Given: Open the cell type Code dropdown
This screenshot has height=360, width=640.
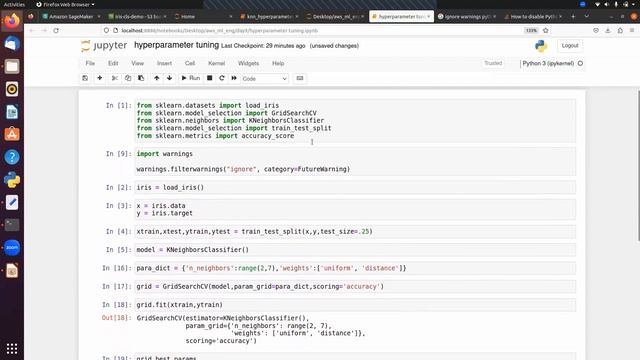Looking at the screenshot, I should pyautogui.click(x=264, y=78).
